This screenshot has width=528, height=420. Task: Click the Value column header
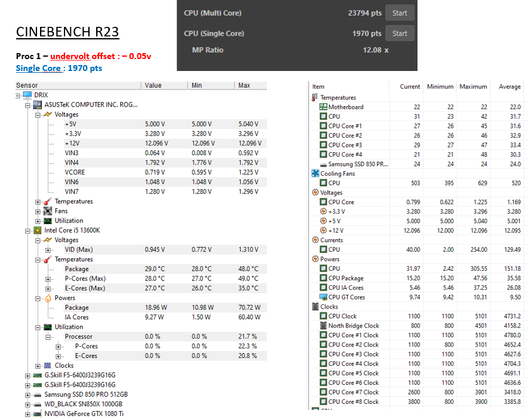click(x=165, y=85)
